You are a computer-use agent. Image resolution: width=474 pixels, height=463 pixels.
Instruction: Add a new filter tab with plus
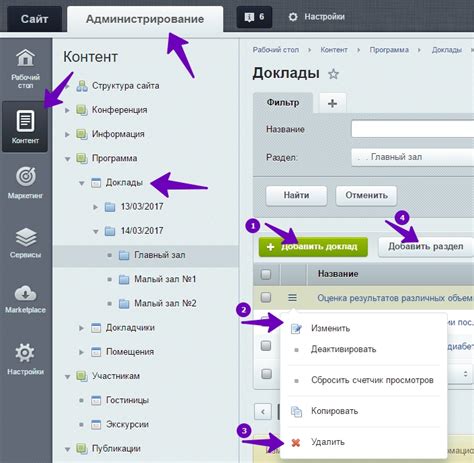pos(332,103)
